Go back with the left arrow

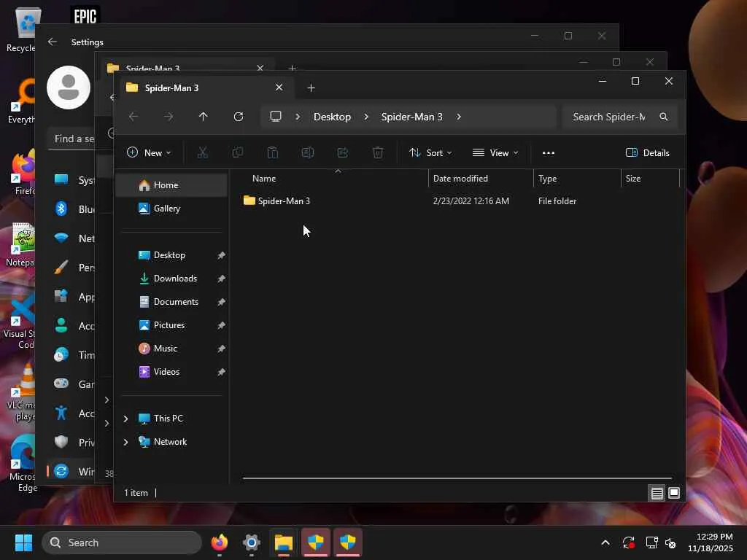tap(133, 117)
